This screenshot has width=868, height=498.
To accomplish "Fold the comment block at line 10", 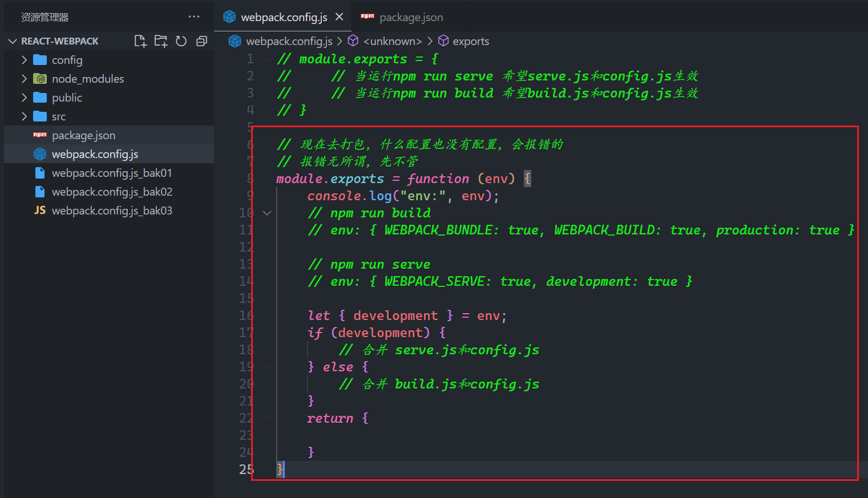I will pos(267,213).
